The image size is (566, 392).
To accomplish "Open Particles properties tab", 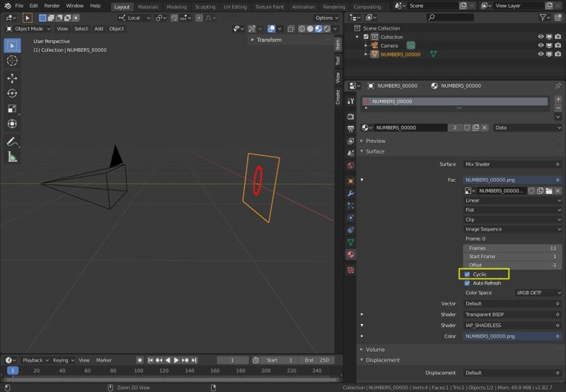I will 350,205.
